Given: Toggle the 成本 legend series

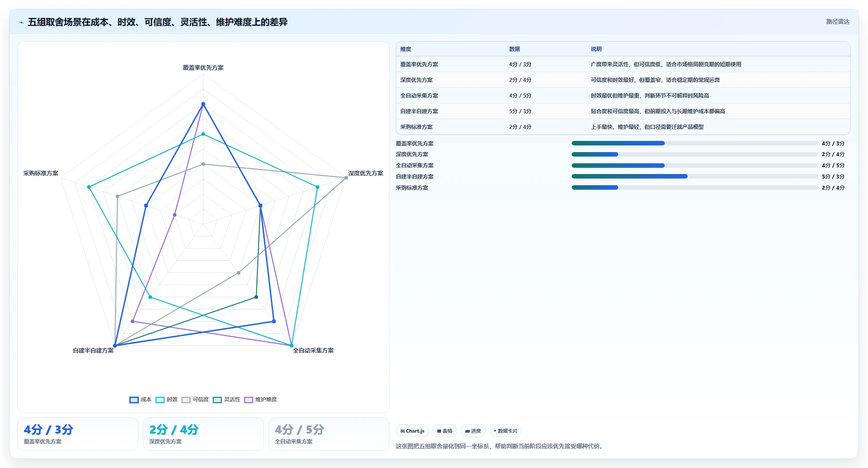Looking at the screenshot, I should click(x=141, y=400).
